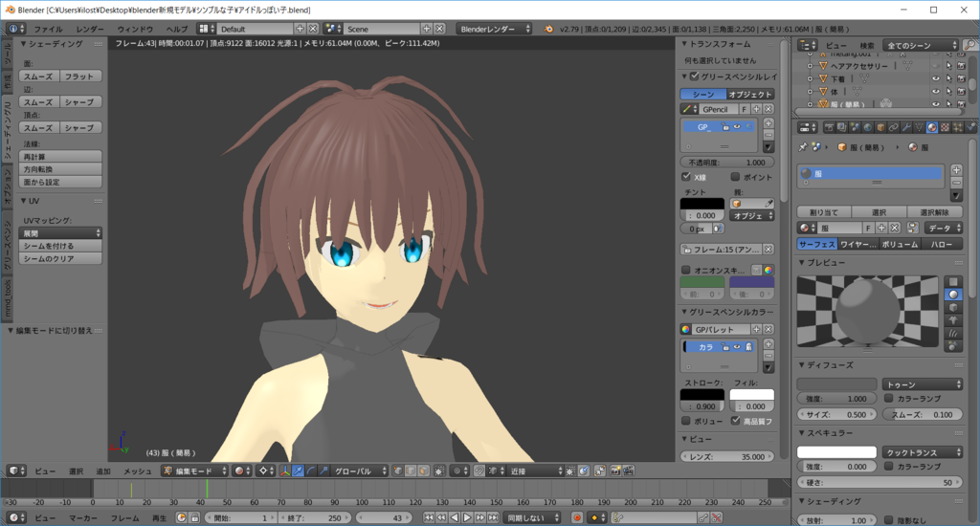Toggle the 3D manipulator axes icon
This screenshot has width=980, height=526.
[285, 471]
